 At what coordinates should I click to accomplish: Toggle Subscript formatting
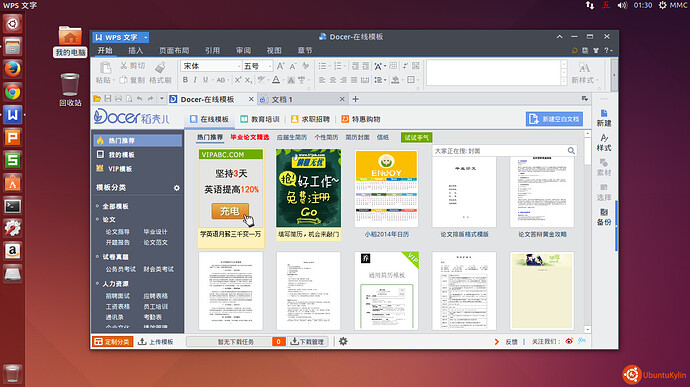[x=248, y=80]
